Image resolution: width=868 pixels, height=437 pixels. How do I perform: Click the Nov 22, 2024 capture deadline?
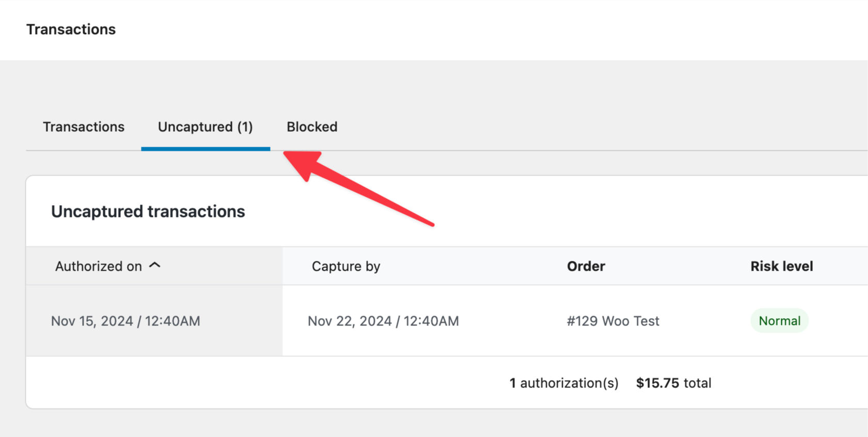click(x=383, y=321)
